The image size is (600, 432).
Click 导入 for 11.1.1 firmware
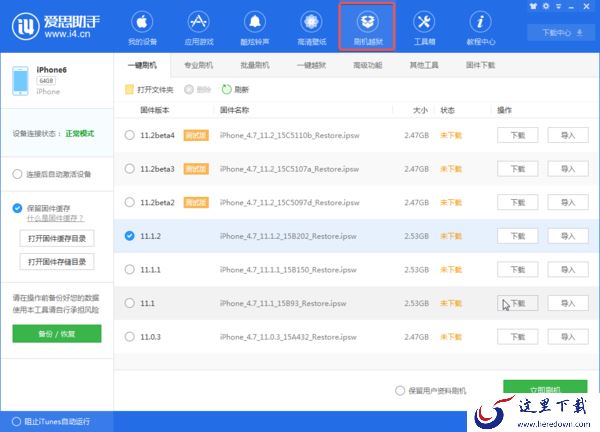coord(568,269)
